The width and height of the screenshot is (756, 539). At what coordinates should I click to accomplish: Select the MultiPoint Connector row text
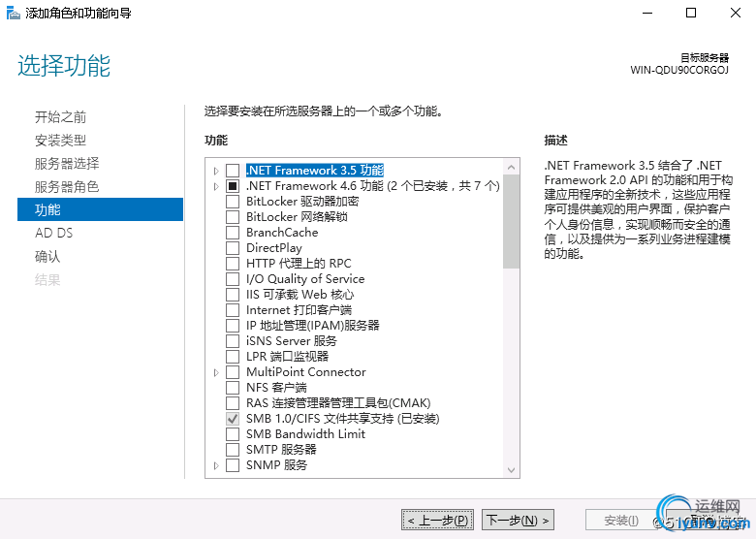tap(305, 372)
